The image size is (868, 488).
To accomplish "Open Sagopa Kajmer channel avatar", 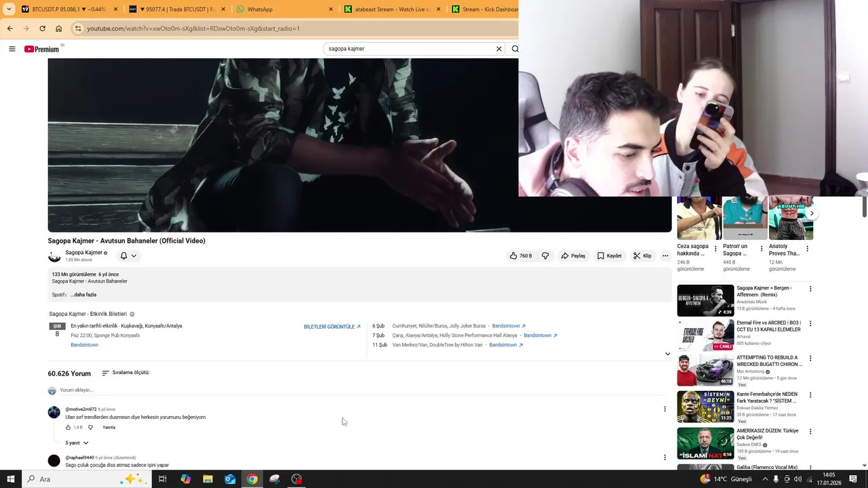I will point(54,256).
